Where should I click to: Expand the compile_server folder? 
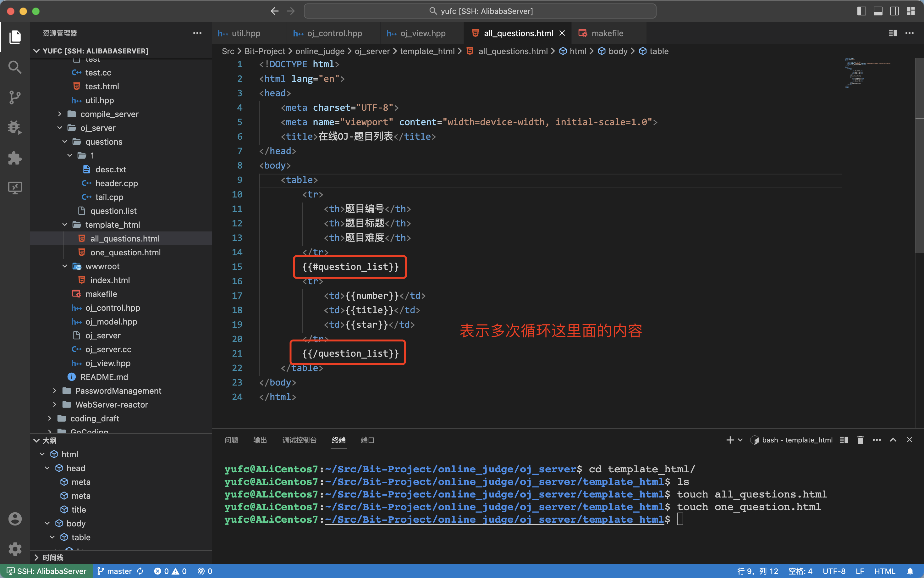click(x=121, y=114)
